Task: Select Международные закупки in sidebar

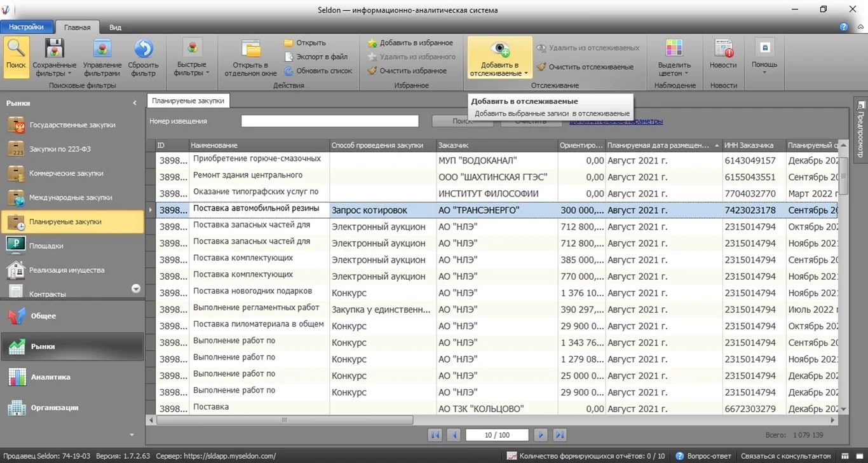Action: 72,198
